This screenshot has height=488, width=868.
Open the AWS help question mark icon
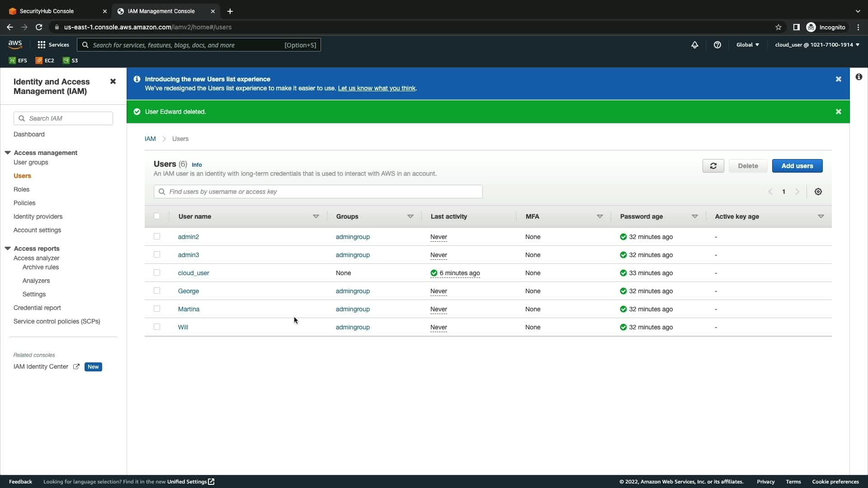[x=717, y=45]
